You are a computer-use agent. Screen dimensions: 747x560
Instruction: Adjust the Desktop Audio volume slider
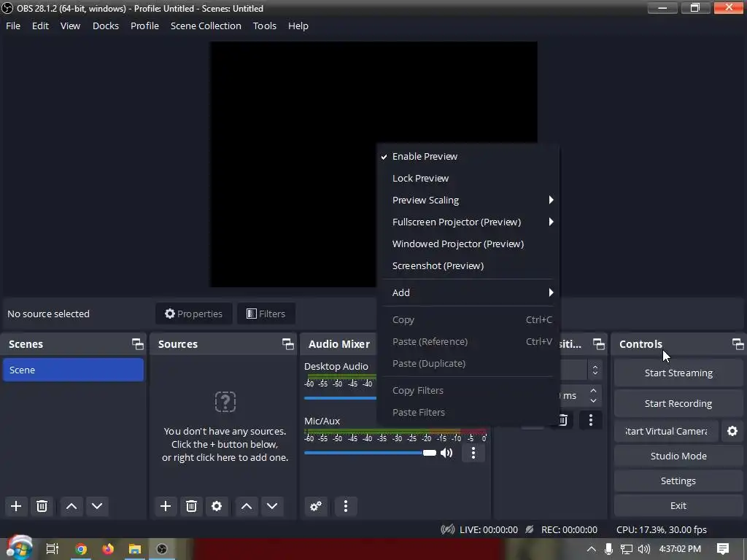[340, 398]
